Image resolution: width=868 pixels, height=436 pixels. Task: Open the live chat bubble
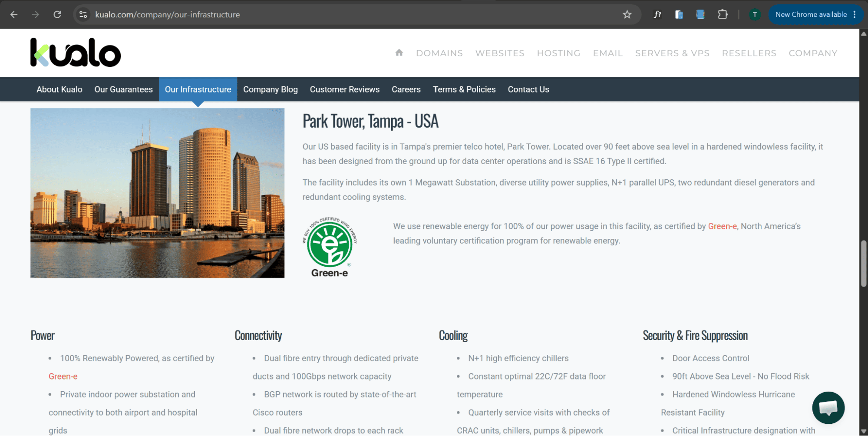[x=828, y=407]
